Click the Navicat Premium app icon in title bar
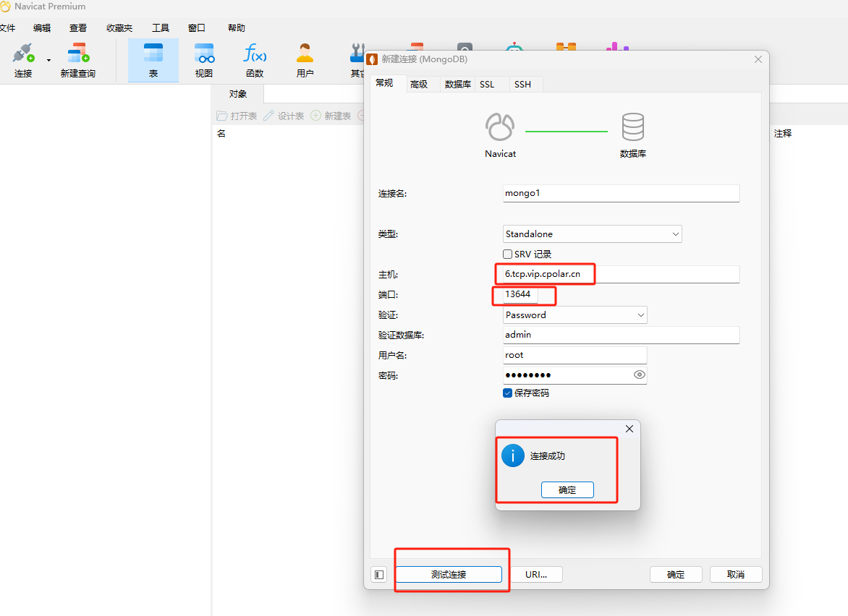Image resolution: width=848 pixels, height=616 pixels. (x=5, y=7)
